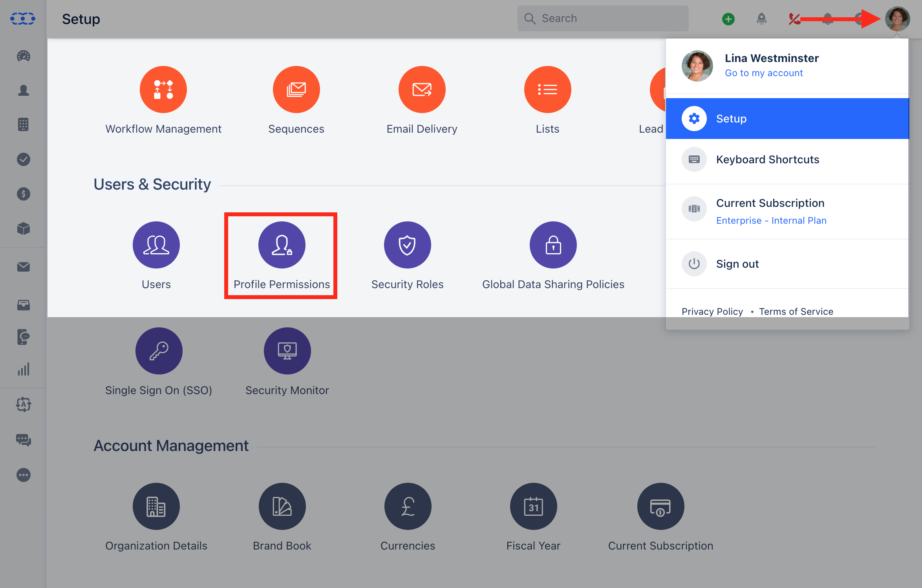The image size is (922, 588).
Task: Open Brand Book settings
Action: pos(282,506)
